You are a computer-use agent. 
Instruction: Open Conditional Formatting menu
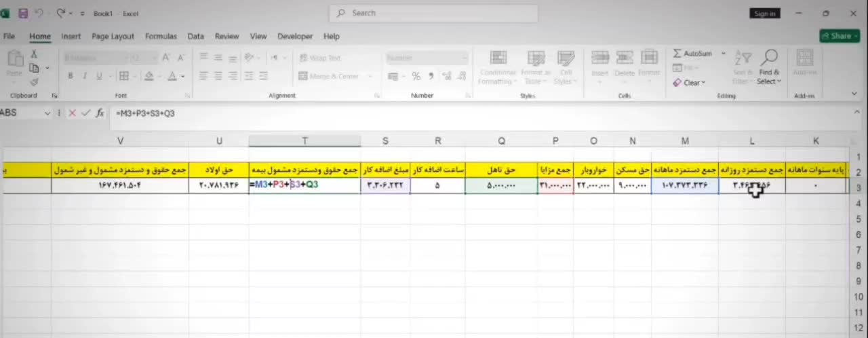pyautogui.click(x=498, y=67)
